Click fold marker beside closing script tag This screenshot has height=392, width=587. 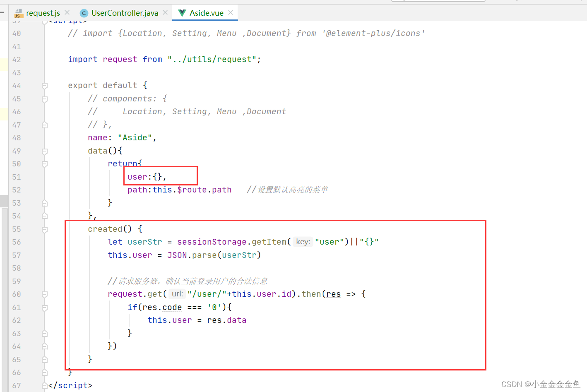click(x=45, y=386)
